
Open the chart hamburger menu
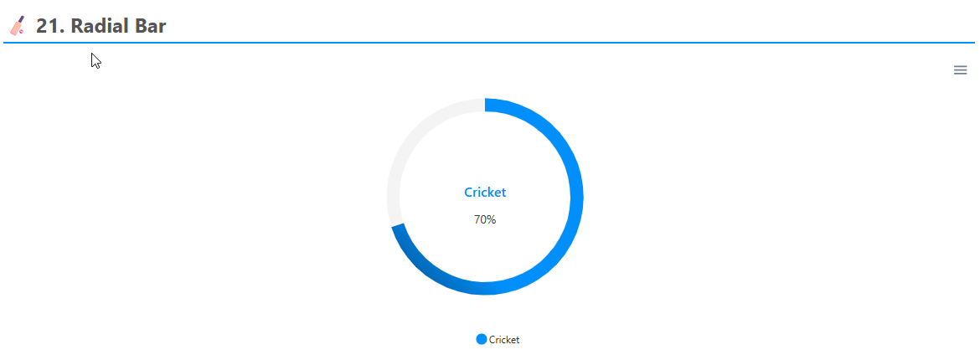(x=960, y=70)
